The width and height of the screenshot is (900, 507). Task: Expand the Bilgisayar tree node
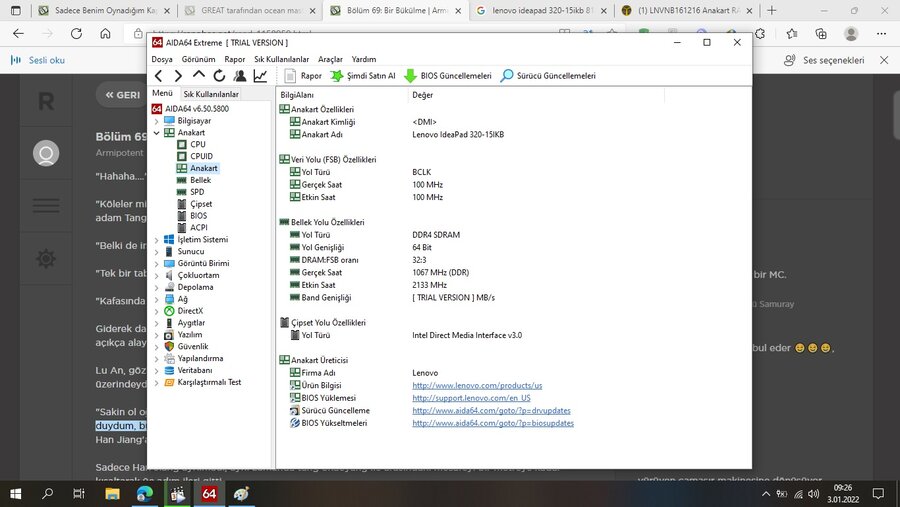pyautogui.click(x=156, y=121)
